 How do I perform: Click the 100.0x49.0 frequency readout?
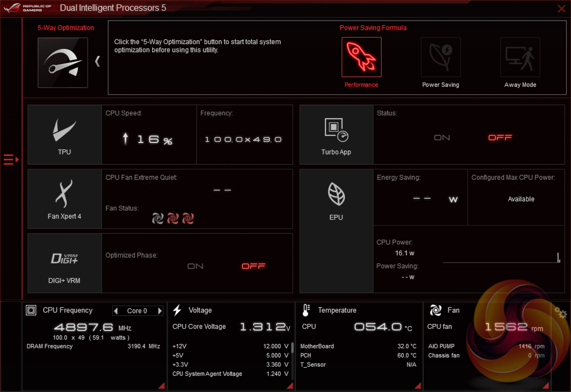click(x=243, y=139)
